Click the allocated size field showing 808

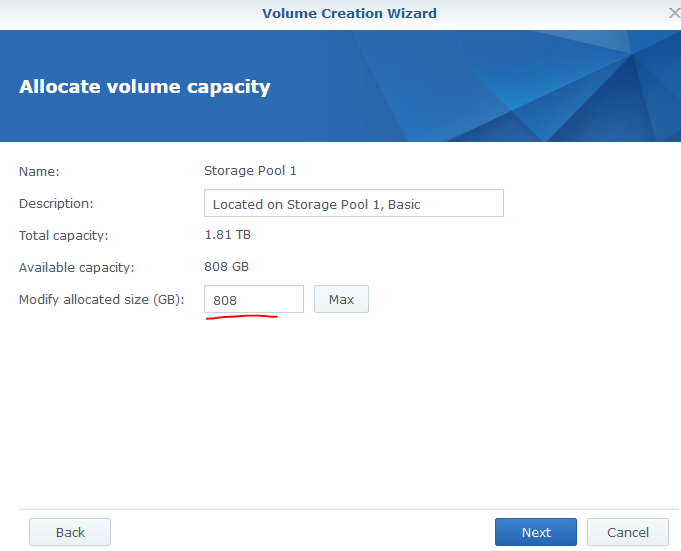(x=253, y=299)
